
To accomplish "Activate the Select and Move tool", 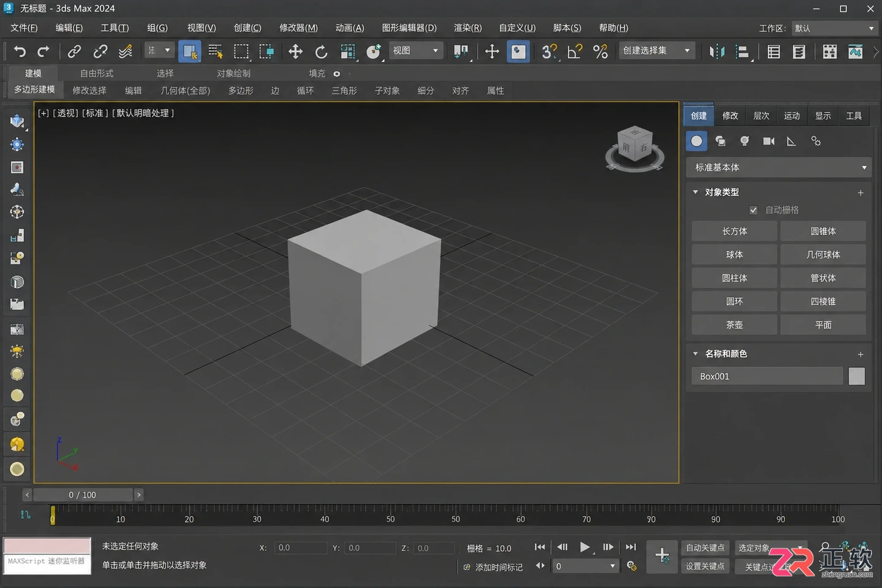I will [295, 51].
